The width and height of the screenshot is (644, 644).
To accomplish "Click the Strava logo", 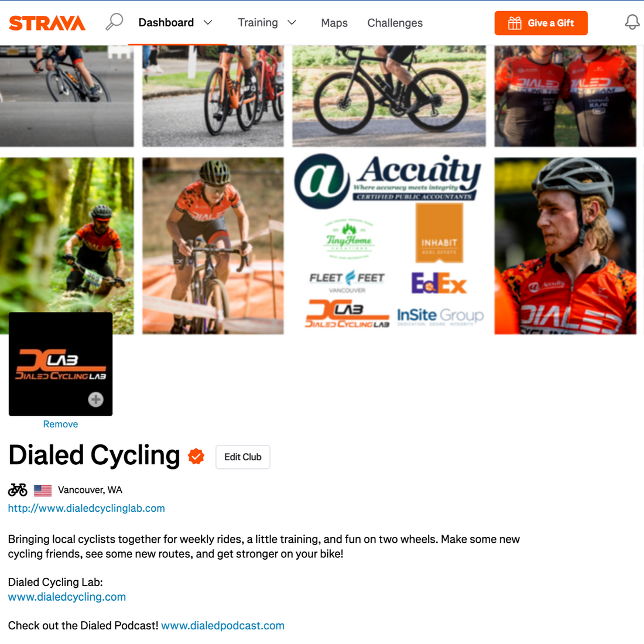I will [47, 23].
